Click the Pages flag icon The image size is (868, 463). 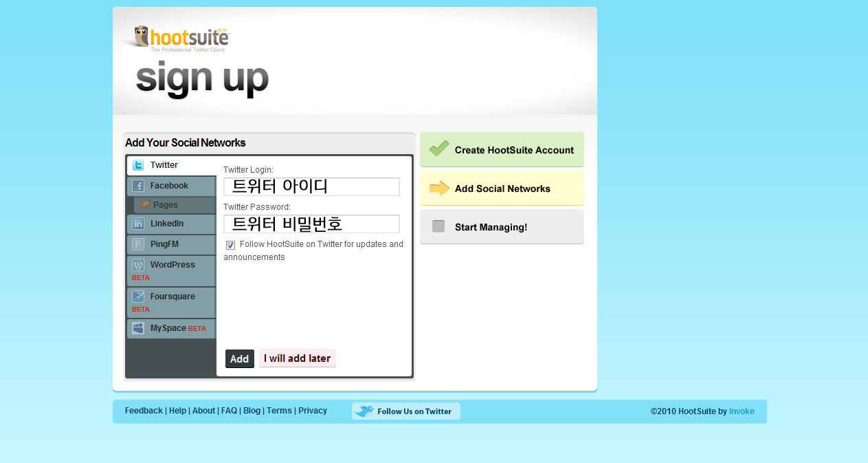coord(145,204)
